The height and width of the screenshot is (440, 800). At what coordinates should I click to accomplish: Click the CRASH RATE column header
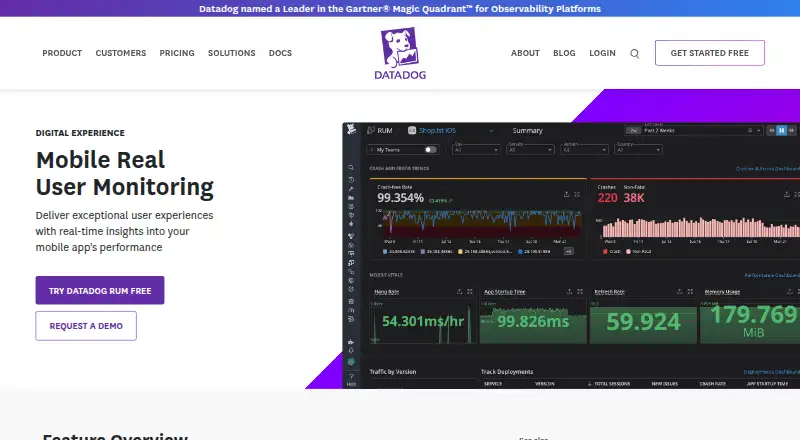(x=713, y=384)
